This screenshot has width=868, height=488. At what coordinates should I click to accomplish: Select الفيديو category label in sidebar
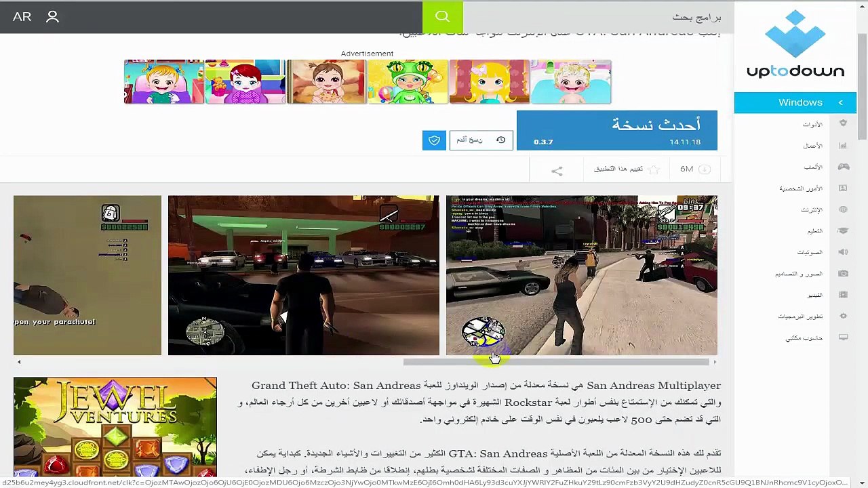(814, 295)
